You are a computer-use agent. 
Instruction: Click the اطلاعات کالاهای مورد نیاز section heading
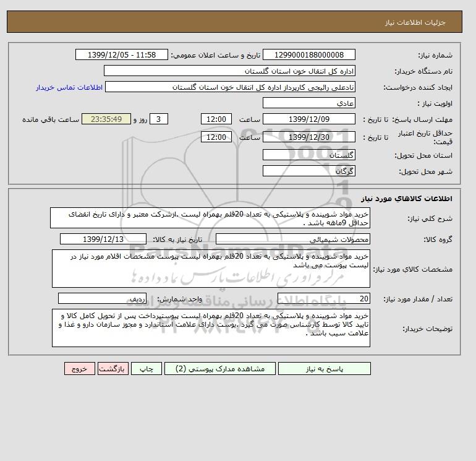point(407,199)
